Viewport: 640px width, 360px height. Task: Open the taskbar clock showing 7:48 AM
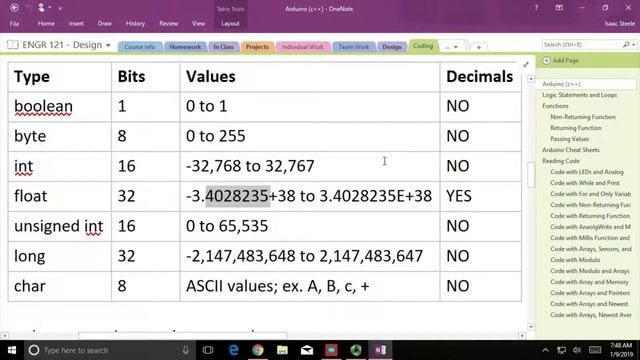621,350
